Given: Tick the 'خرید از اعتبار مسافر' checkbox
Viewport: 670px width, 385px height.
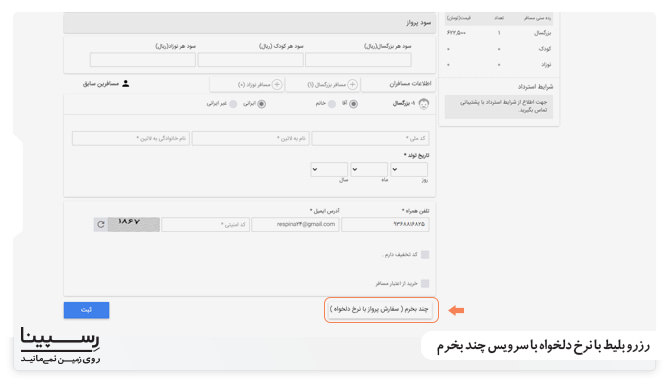Looking at the screenshot, I should coord(425,283).
